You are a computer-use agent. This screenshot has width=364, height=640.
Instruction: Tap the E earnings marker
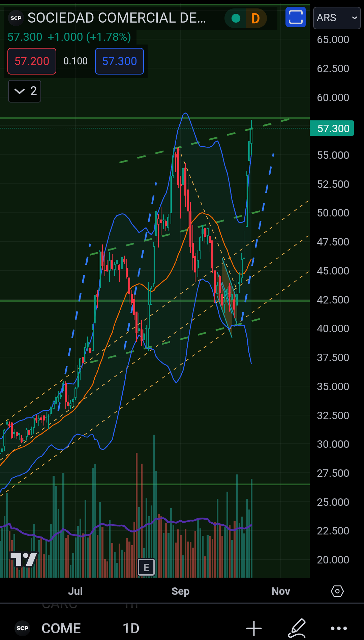tap(146, 567)
